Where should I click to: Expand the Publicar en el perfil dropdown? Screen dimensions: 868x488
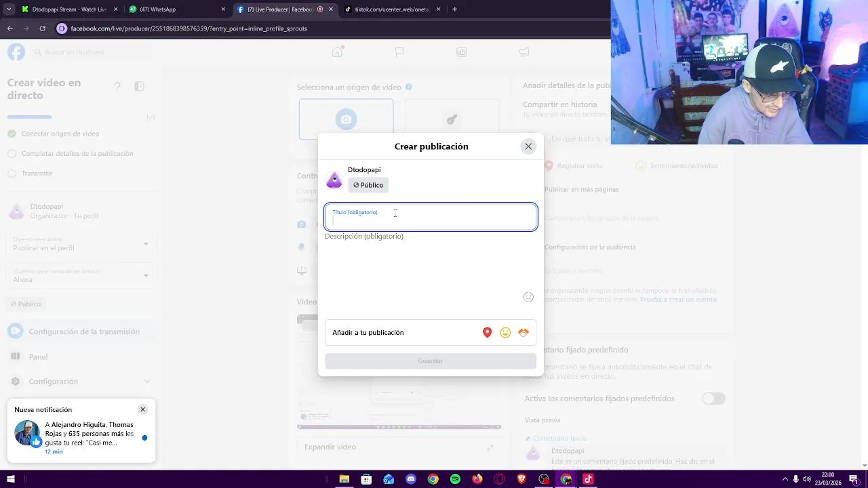click(81, 243)
